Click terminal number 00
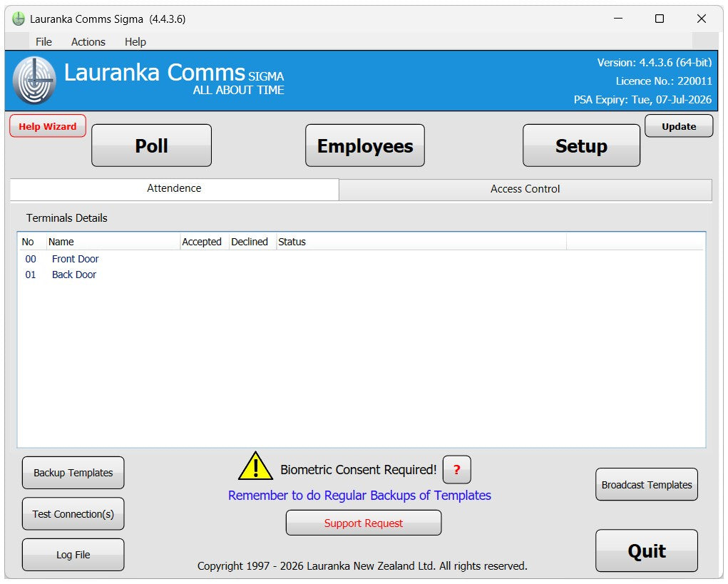 pyautogui.click(x=31, y=259)
